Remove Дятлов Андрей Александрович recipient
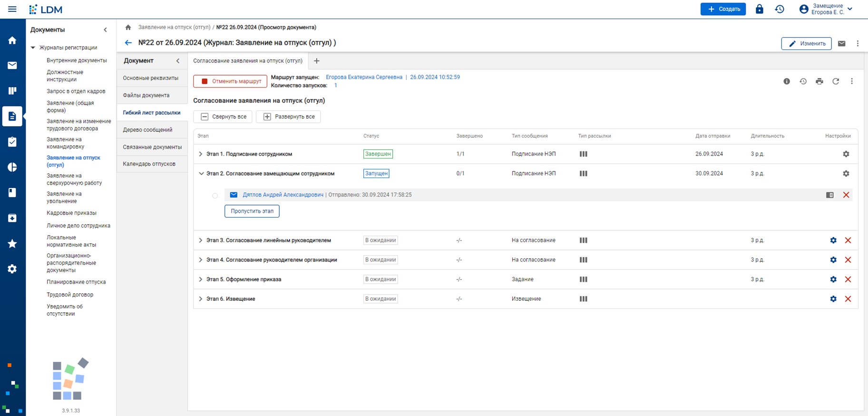Image resolution: width=868 pixels, height=416 pixels. (x=846, y=195)
